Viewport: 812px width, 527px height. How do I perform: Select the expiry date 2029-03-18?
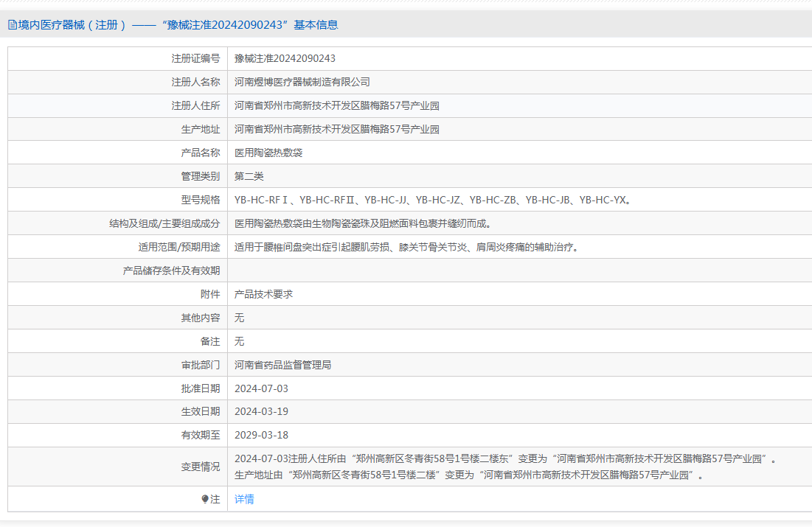coord(262,436)
